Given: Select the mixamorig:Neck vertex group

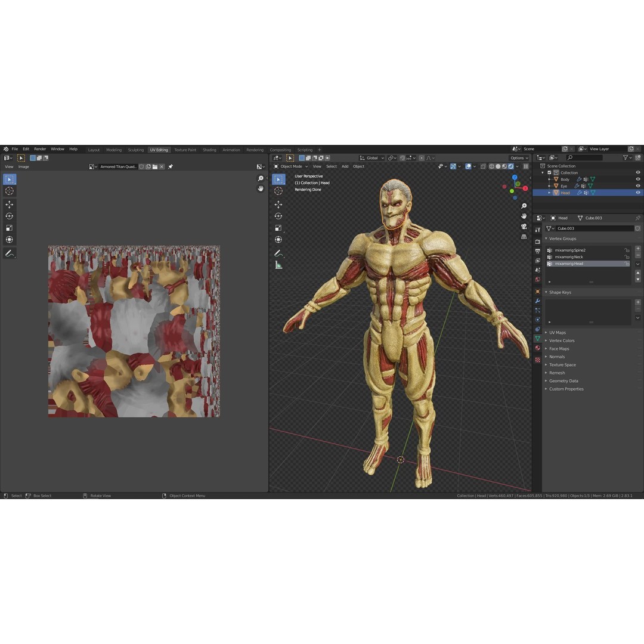Looking at the screenshot, I should (588, 256).
